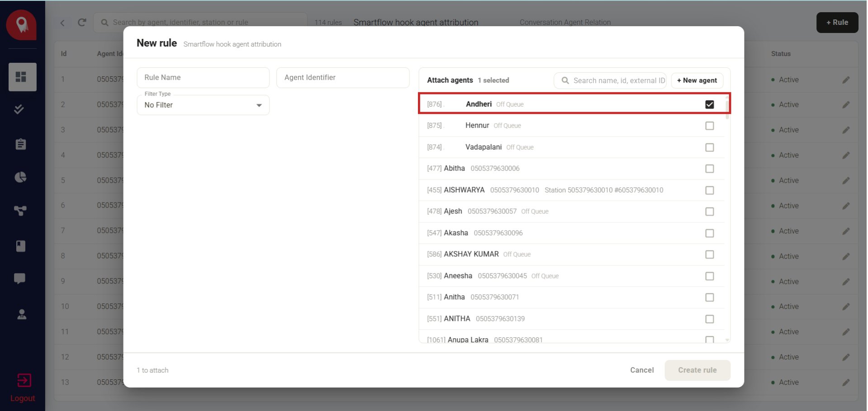The width and height of the screenshot is (868, 411).
Task: Check the AKSHAY KUMAR agent checkbox
Action: tap(709, 255)
